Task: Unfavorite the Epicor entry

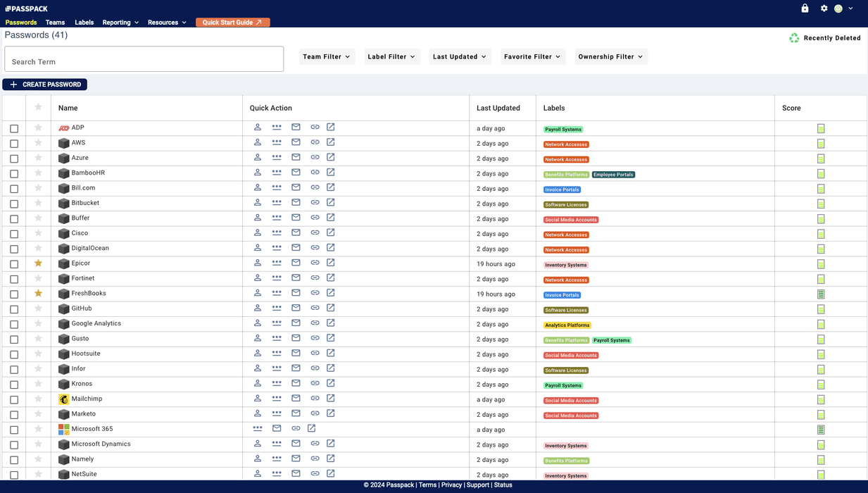Action: pyautogui.click(x=38, y=263)
